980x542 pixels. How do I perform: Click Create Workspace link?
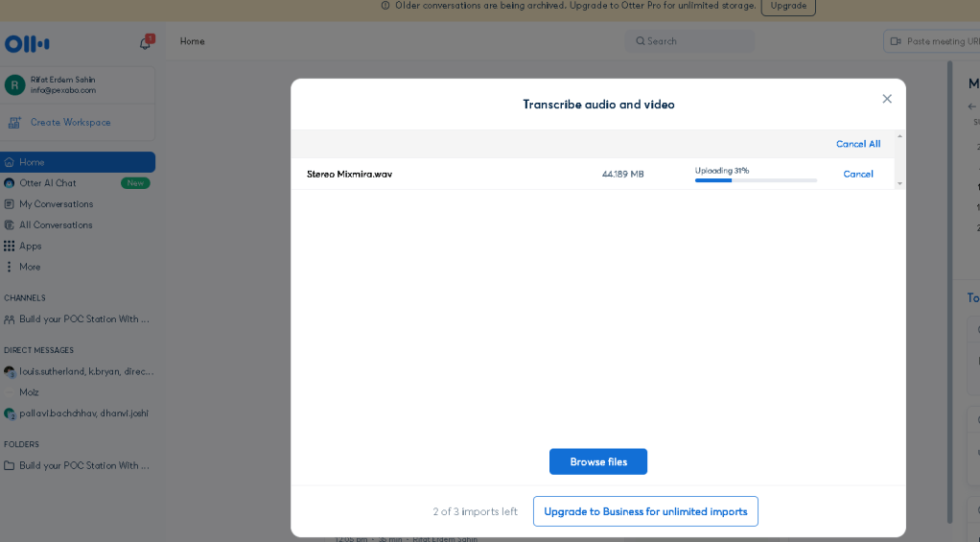tap(71, 123)
